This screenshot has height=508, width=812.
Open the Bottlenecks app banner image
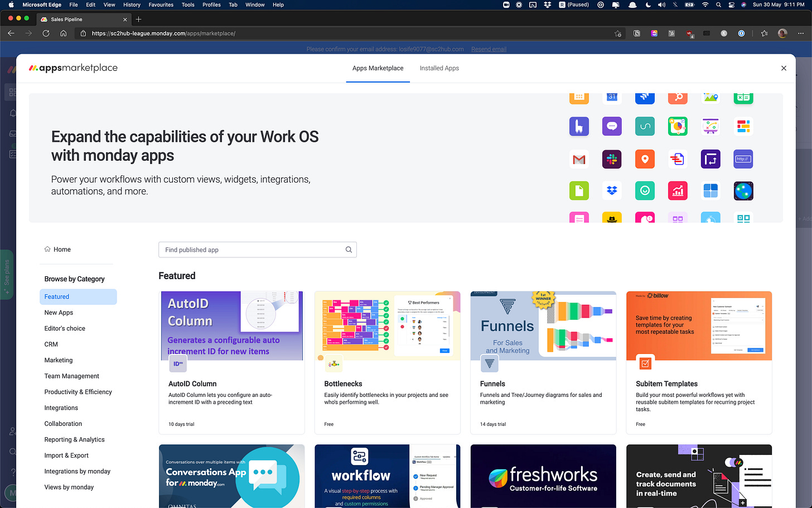click(388, 325)
